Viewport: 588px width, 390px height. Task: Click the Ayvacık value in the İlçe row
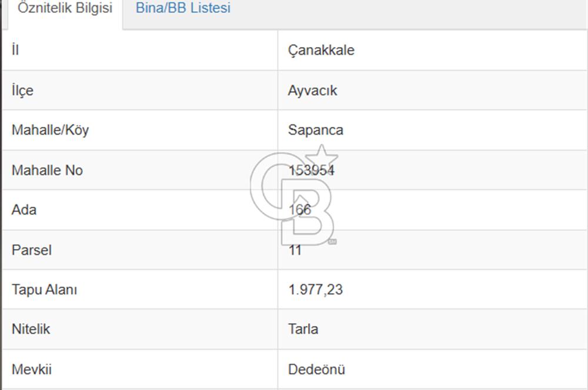(x=312, y=90)
